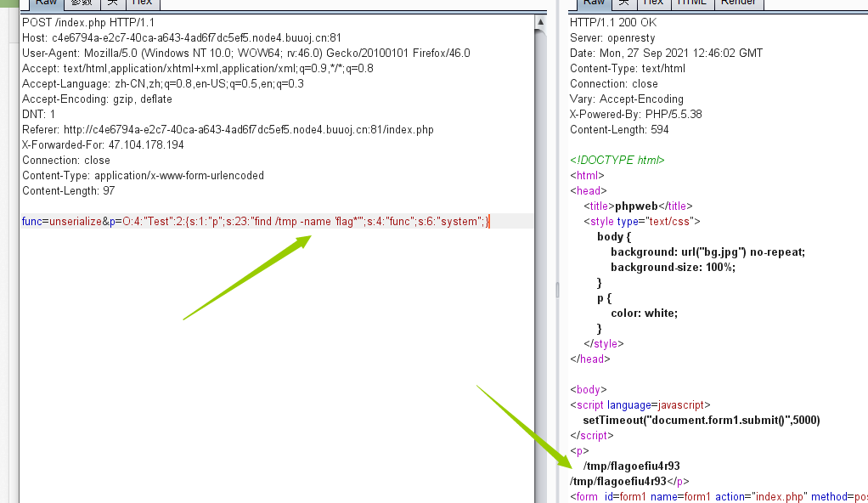Image resolution: width=868 pixels, height=503 pixels.
Task: Click the request pane scroll-up arrow
Action: (540, 22)
